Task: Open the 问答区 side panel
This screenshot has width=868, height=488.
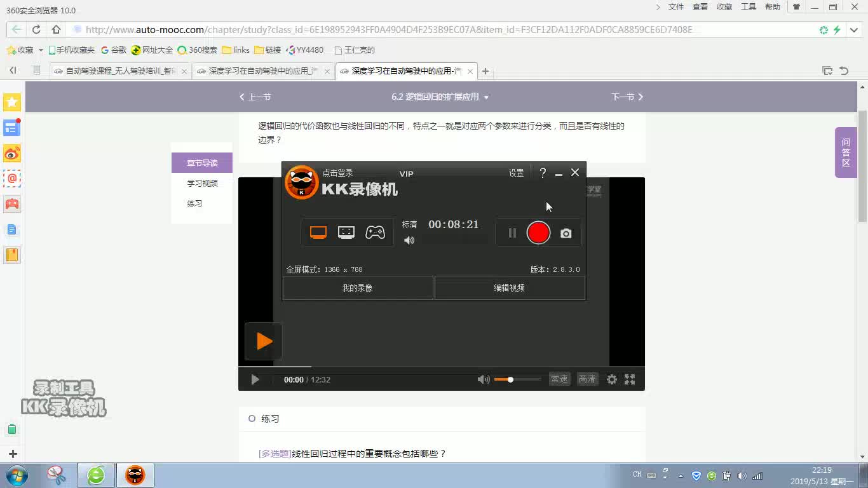Action: point(846,152)
